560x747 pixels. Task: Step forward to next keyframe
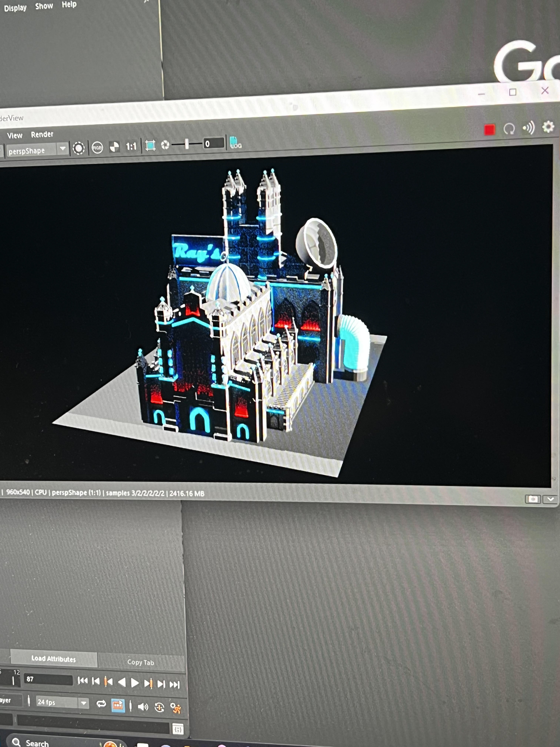point(148,683)
